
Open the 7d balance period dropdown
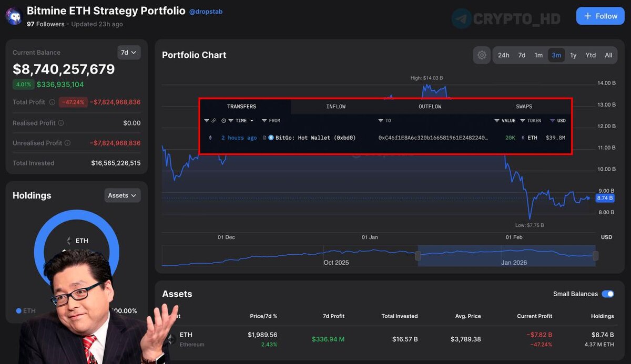[x=129, y=53]
